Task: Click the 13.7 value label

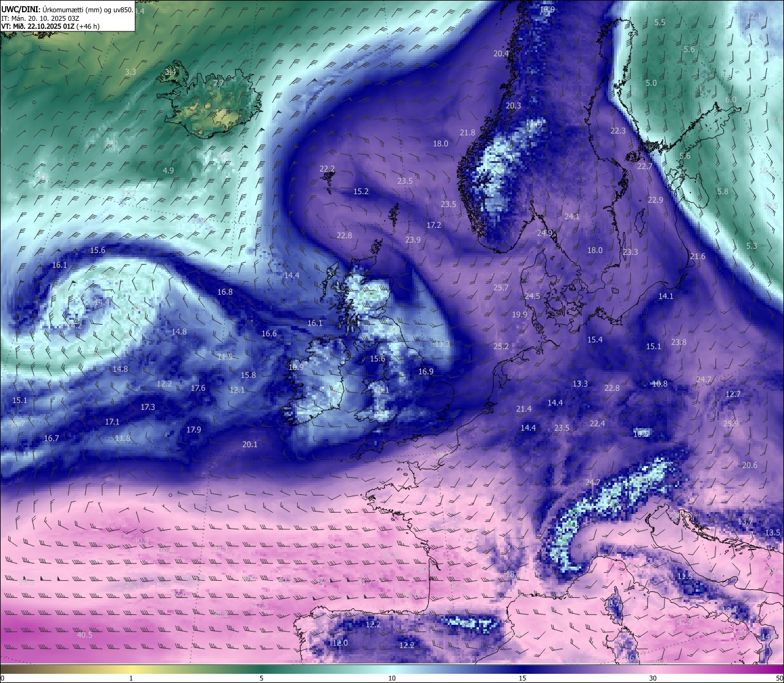Action: 745,522
